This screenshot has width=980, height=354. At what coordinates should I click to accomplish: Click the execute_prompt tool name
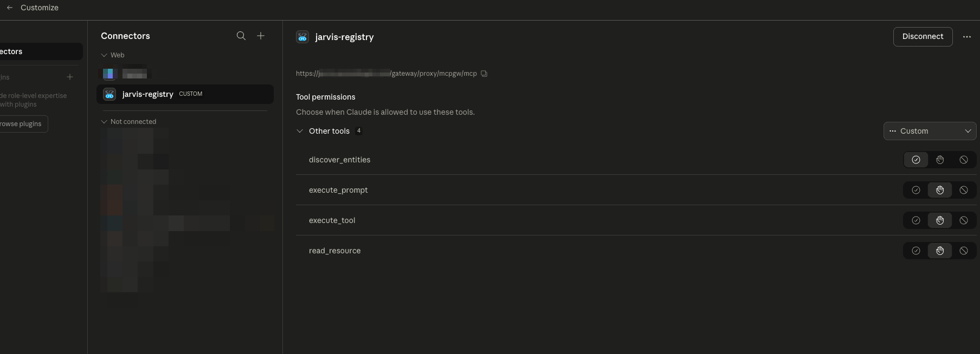pos(338,190)
